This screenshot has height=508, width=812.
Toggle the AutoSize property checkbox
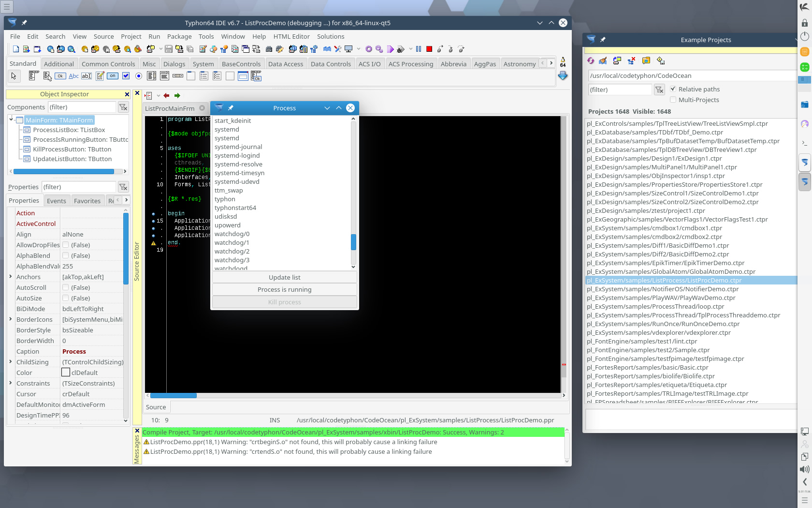[x=65, y=298]
